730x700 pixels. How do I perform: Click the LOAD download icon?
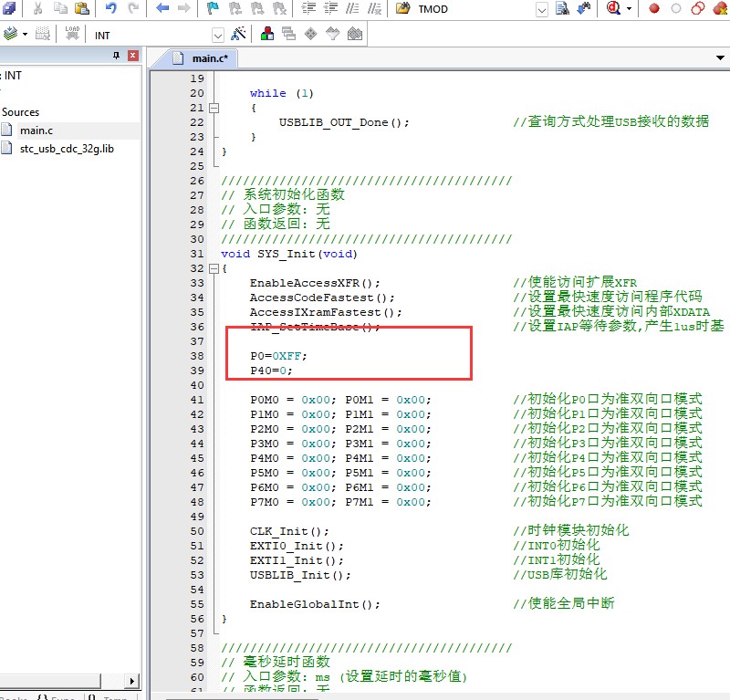[x=72, y=34]
